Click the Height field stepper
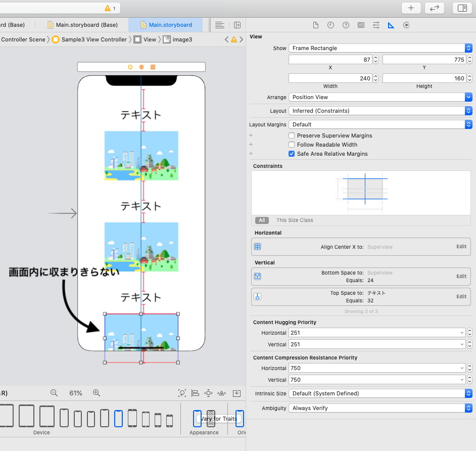 469,78
